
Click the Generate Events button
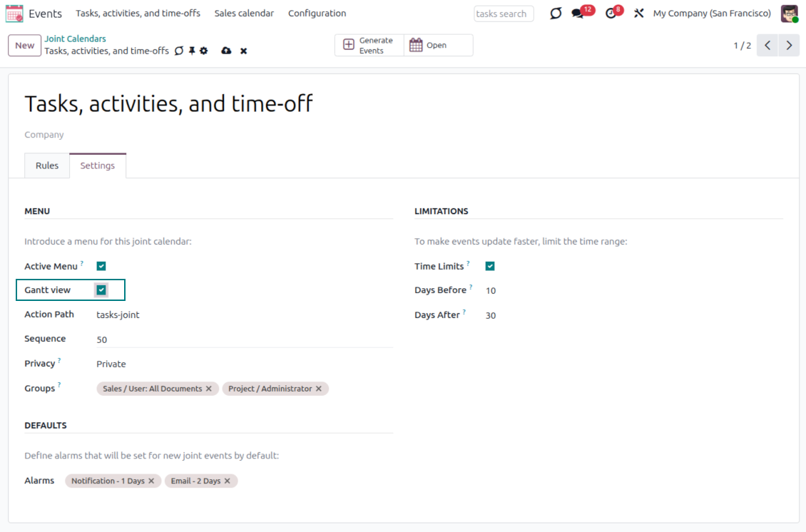pos(369,46)
